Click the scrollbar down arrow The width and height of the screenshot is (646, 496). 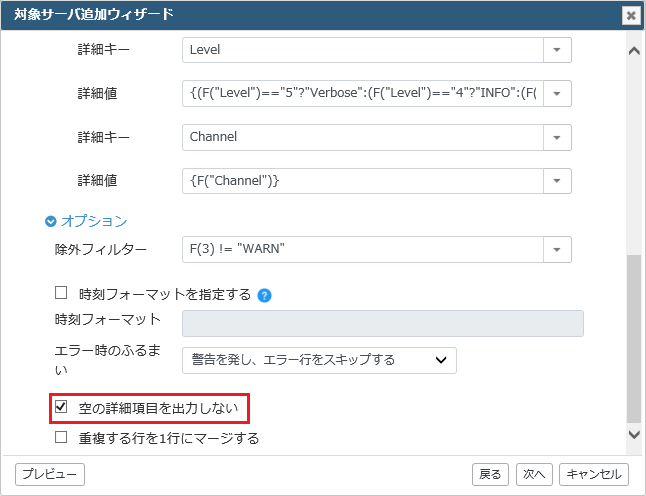[634, 434]
